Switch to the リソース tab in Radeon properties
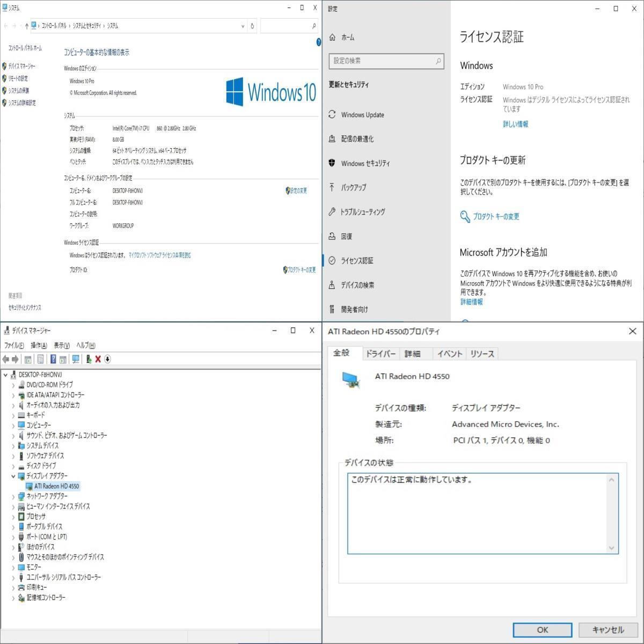644x644 pixels. point(482,354)
